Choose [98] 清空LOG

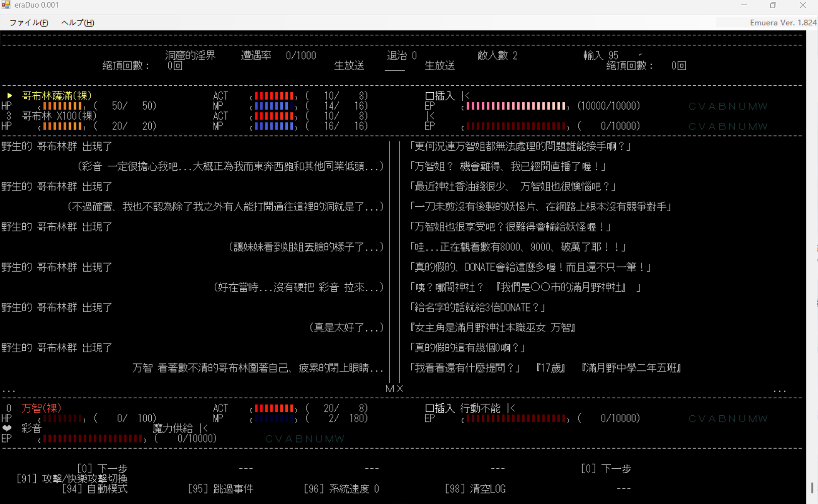click(475, 489)
